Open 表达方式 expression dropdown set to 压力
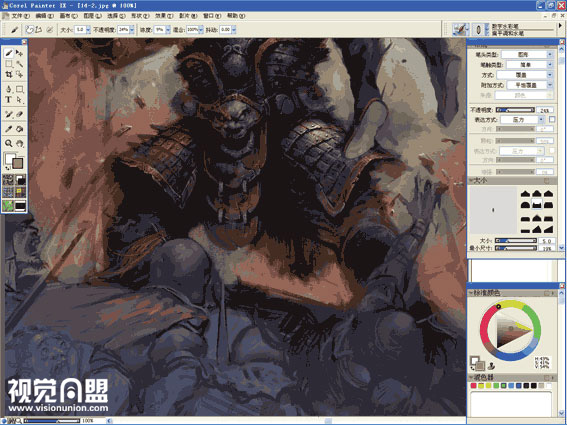This screenshot has width=567, height=425. coord(522,119)
